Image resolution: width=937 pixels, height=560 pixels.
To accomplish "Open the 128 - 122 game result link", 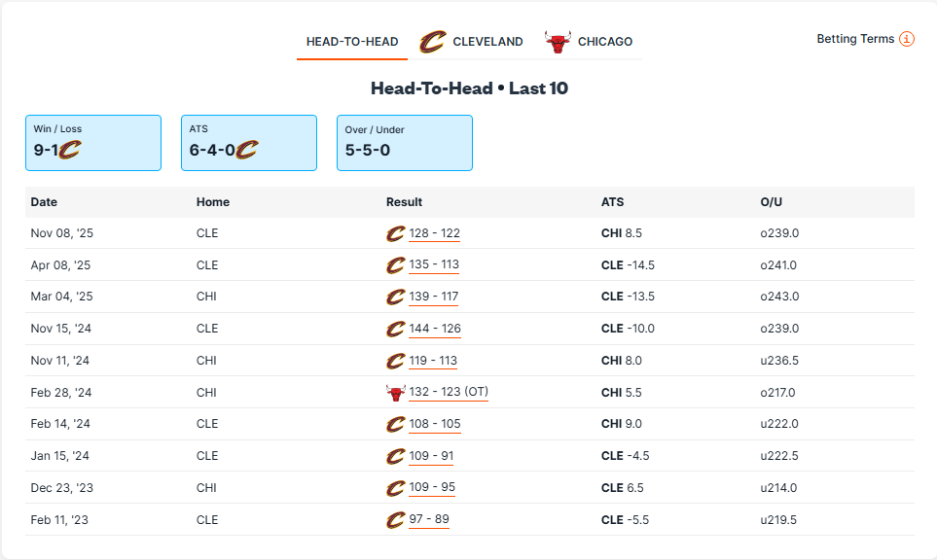I will 434,233.
